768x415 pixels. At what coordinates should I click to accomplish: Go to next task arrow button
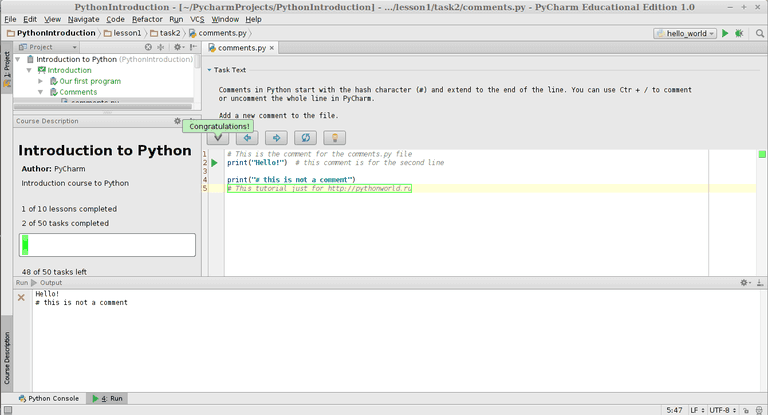tap(276, 138)
